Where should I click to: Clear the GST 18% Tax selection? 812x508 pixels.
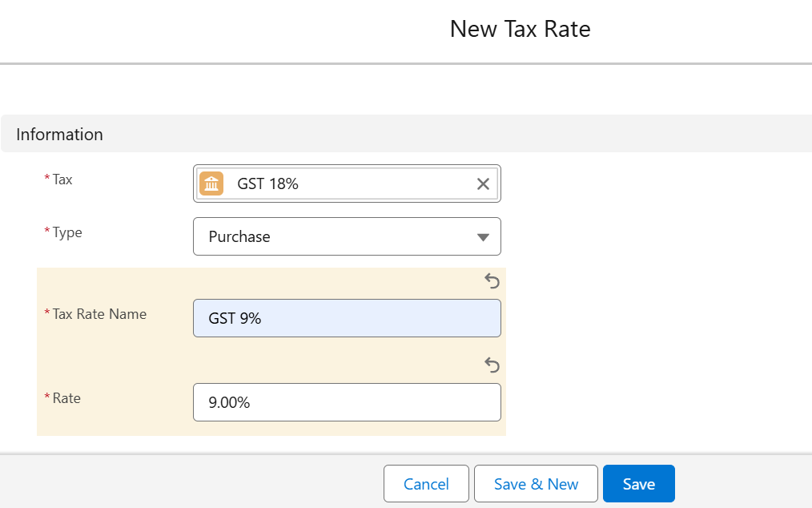point(483,184)
